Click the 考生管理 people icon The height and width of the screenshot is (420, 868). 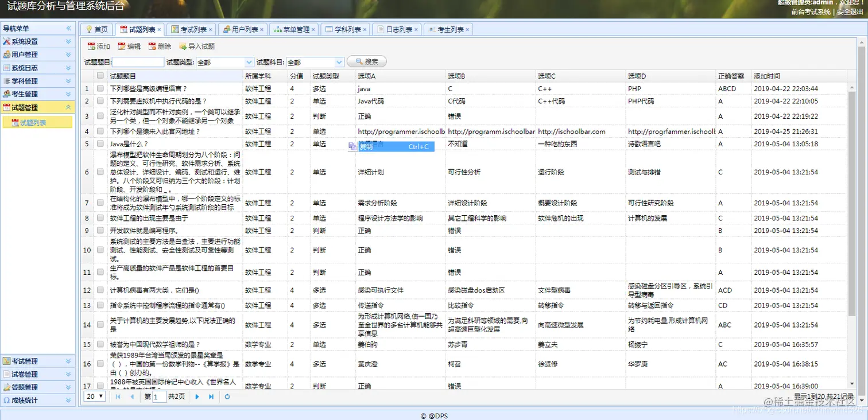coord(6,94)
